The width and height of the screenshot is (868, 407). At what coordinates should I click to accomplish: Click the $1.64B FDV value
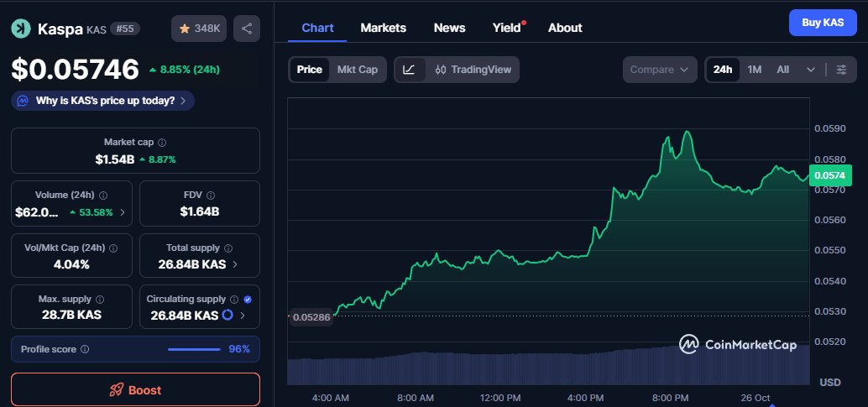coord(199,211)
